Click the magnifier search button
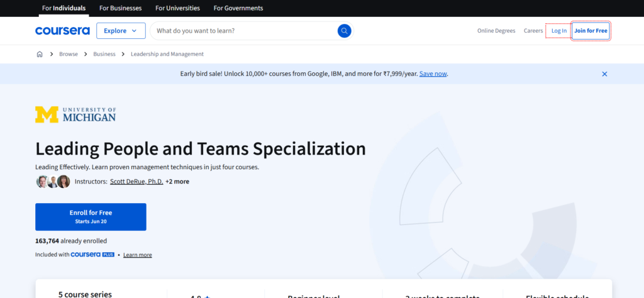644x298 pixels. click(344, 31)
